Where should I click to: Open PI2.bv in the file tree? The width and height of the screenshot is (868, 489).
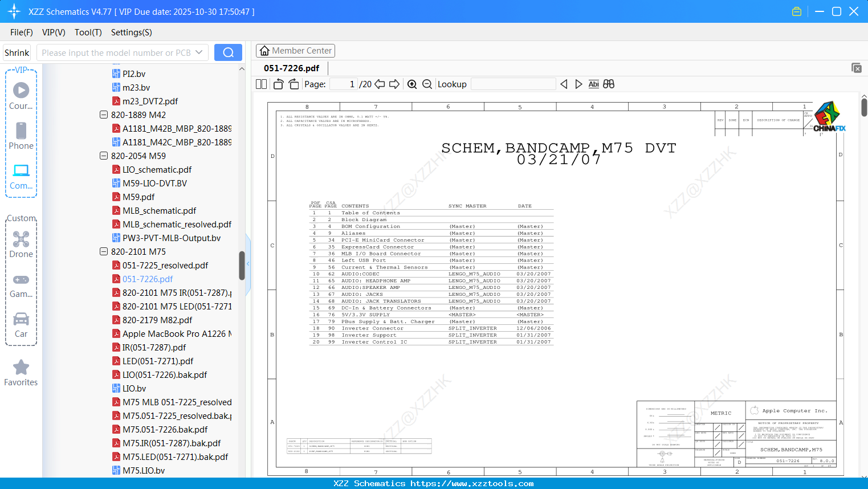click(134, 74)
